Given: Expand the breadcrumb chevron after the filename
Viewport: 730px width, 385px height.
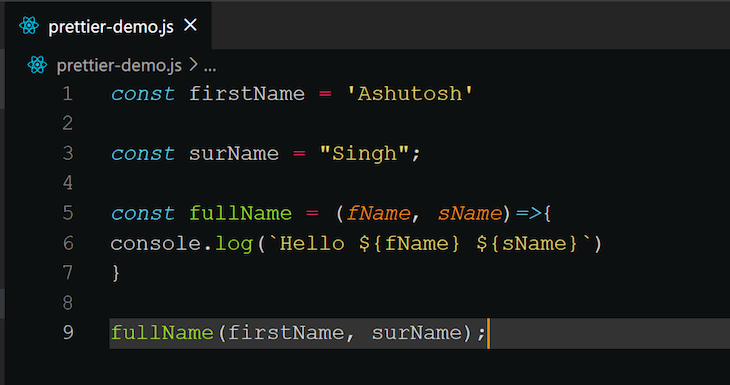Looking at the screenshot, I should 193,65.
